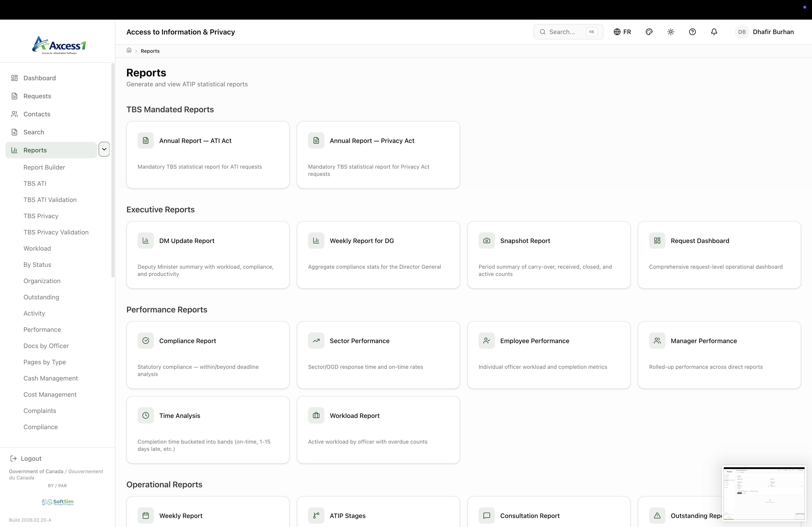The height and width of the screenshot is (527, 812).
Task: Open the Annual Report — Privacy Act card
Action: pyautogui.click(x=378, y=155)
